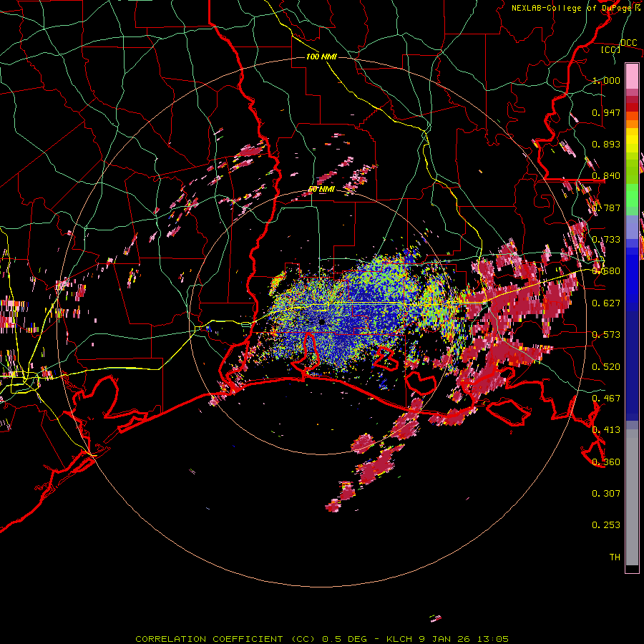Select the 0.627 legend value

tap(606, 303)
